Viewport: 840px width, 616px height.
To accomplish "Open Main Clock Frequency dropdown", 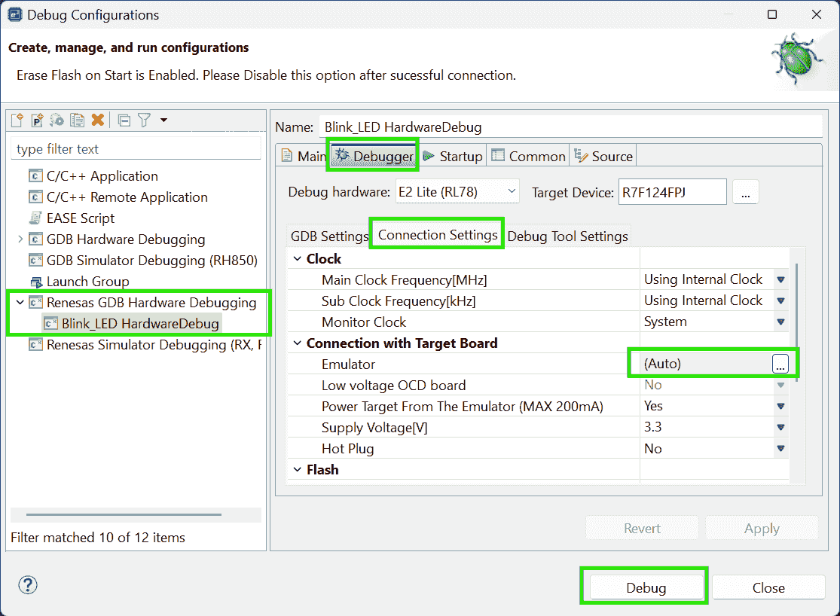I will tap(781, 280).
